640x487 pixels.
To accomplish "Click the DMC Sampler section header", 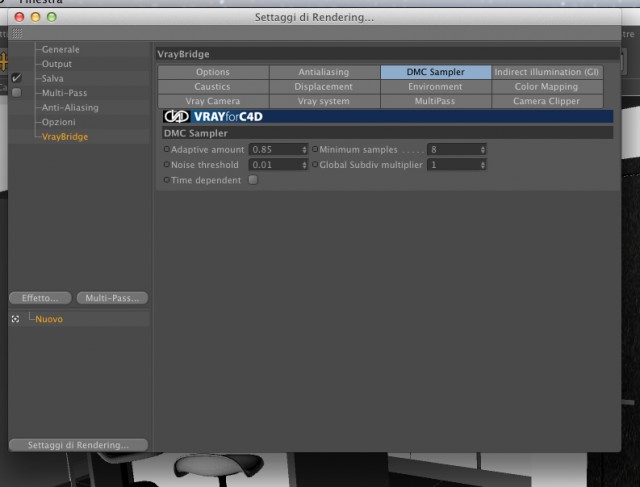I will click(388, 133).
